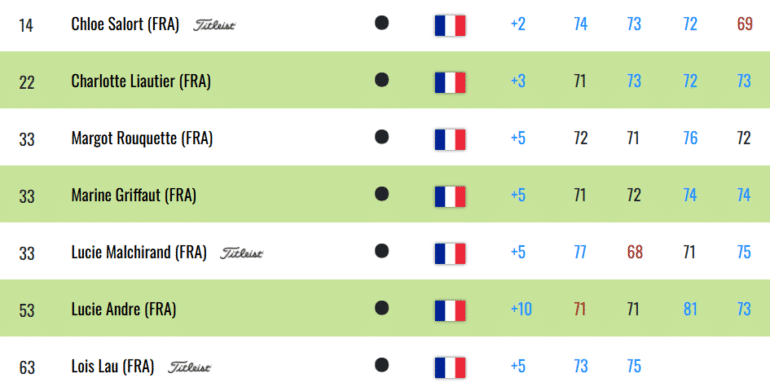Image resolution: width=770 pixels, height=387 pixels.
Task: Open Lucie Andre (FRA) player name
Action: [124, 309]
